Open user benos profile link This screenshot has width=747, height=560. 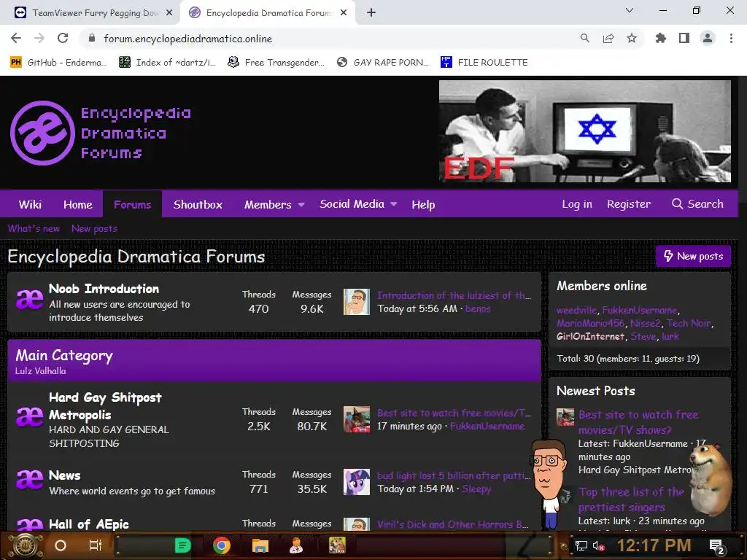tap(478, 308)
